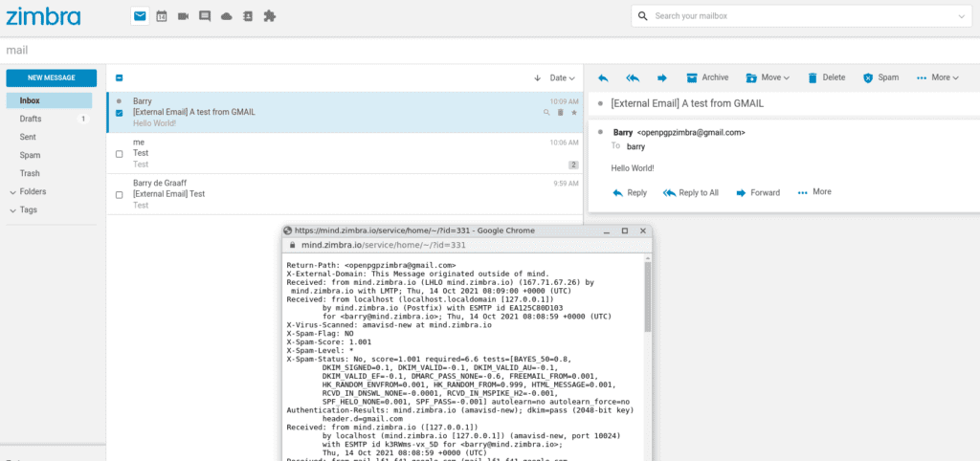Uncheck the Barry GMAIL test message checkbox
The image size is (980, 461).
point(120,113)
